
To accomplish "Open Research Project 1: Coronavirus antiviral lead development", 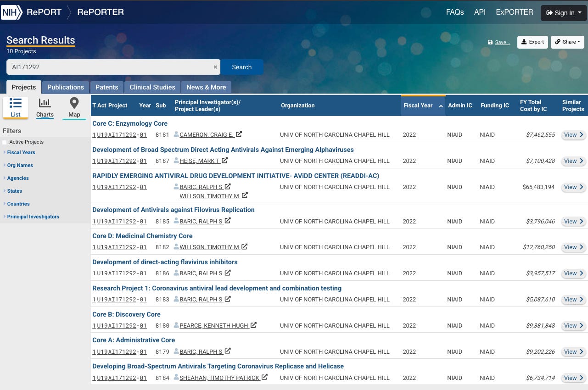I will [217, 288].
